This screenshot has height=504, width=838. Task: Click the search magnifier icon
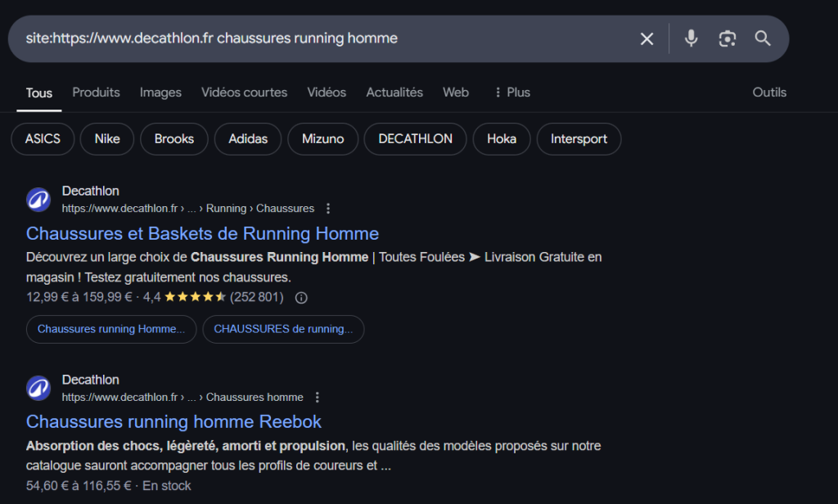[x=762, y=38]
